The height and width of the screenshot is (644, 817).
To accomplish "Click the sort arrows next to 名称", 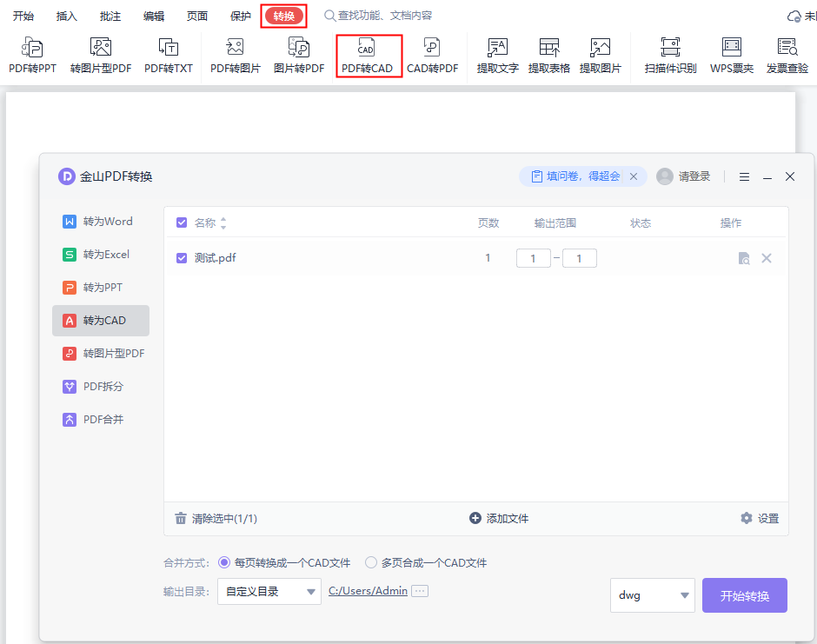I will 223,222.
